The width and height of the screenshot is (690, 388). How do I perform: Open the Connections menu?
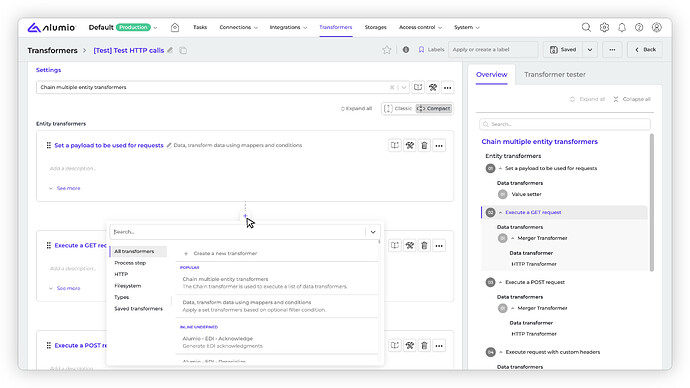click(239, 27)
